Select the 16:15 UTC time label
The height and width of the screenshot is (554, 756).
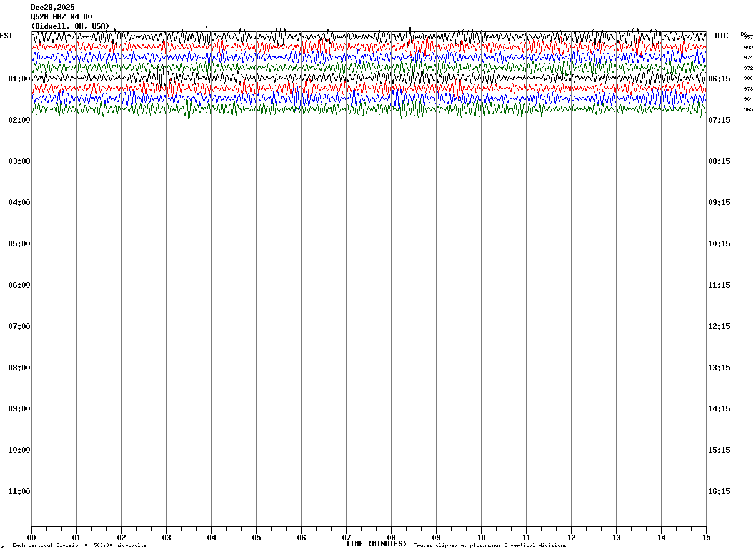click(x=719, y=491)
